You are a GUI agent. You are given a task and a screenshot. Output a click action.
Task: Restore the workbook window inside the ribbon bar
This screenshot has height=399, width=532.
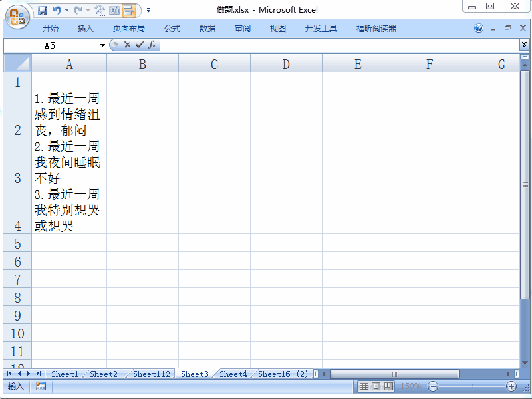[x=507, y=28]
